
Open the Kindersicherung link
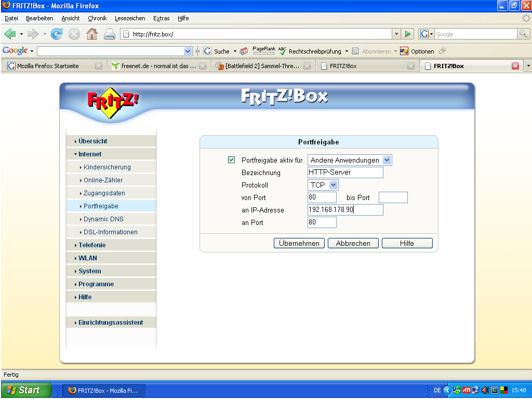coord(107,167)
